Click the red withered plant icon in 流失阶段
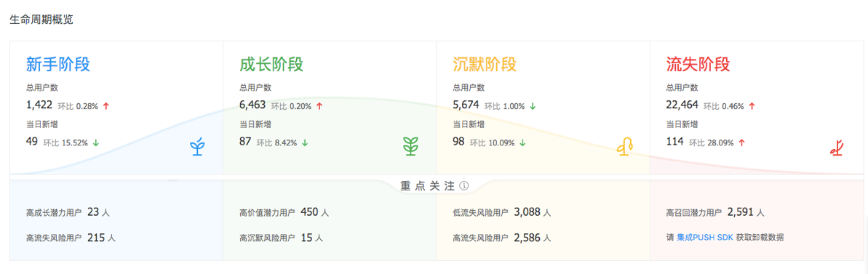This screenshot has width=868, height=274. tap(836, 147)
